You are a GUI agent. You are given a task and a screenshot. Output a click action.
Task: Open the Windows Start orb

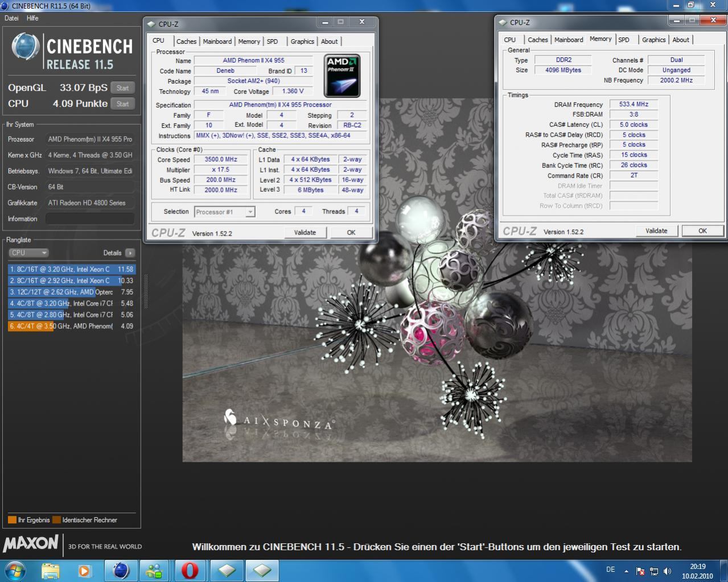[14, 571]
